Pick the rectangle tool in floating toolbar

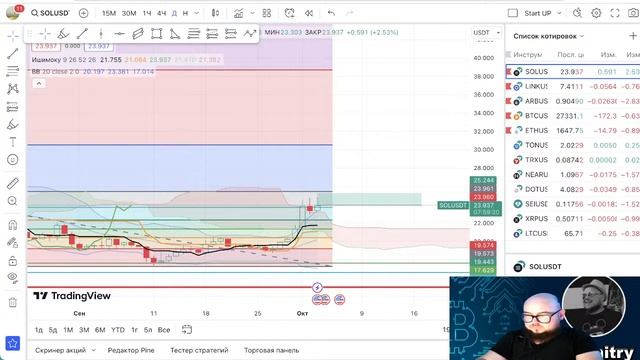(156, 33)
